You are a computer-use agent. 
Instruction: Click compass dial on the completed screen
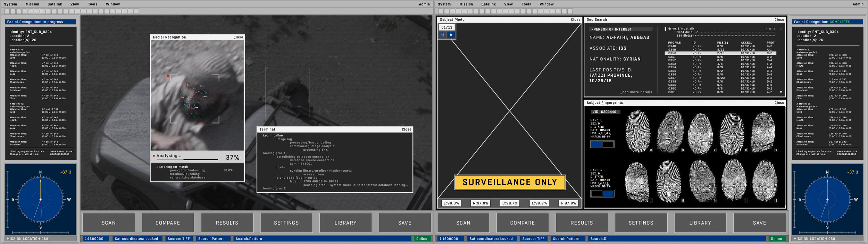827,199
